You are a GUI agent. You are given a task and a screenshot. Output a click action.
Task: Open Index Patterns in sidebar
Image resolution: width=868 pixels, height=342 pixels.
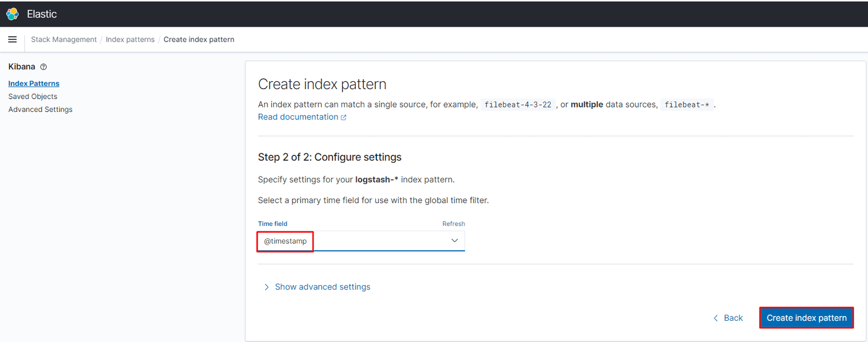[x=34, y=84]
